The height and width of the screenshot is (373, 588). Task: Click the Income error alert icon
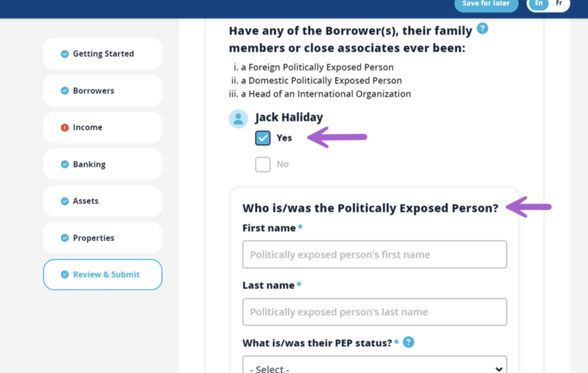pos(65,128)
